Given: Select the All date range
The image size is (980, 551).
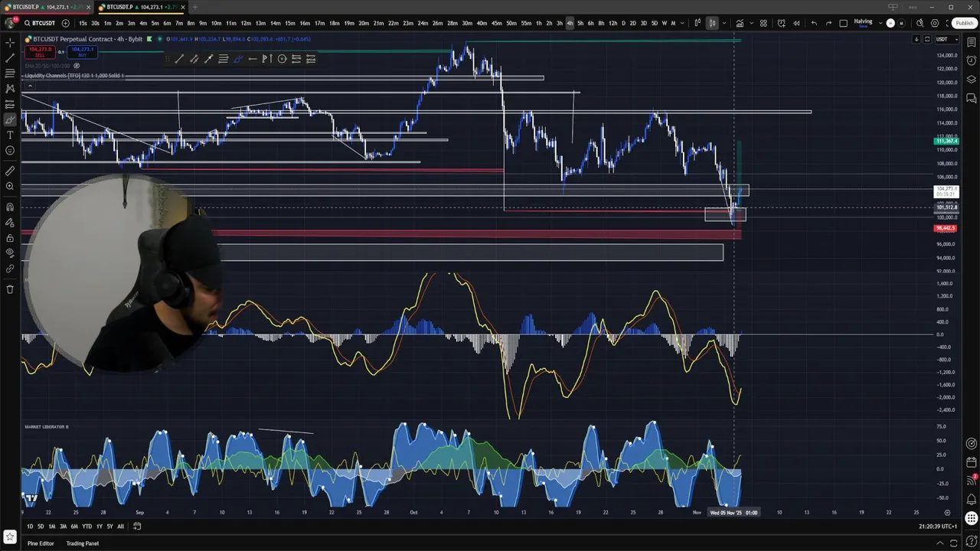Looking at the screenshot, I should [x=120, y=527].
